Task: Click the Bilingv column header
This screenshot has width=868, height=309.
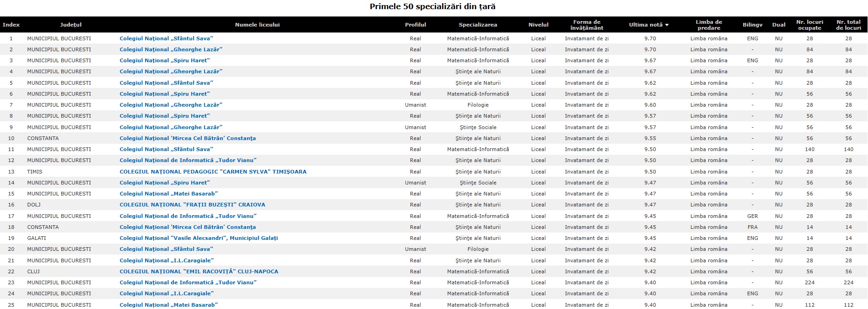Action: pos(753,25)
